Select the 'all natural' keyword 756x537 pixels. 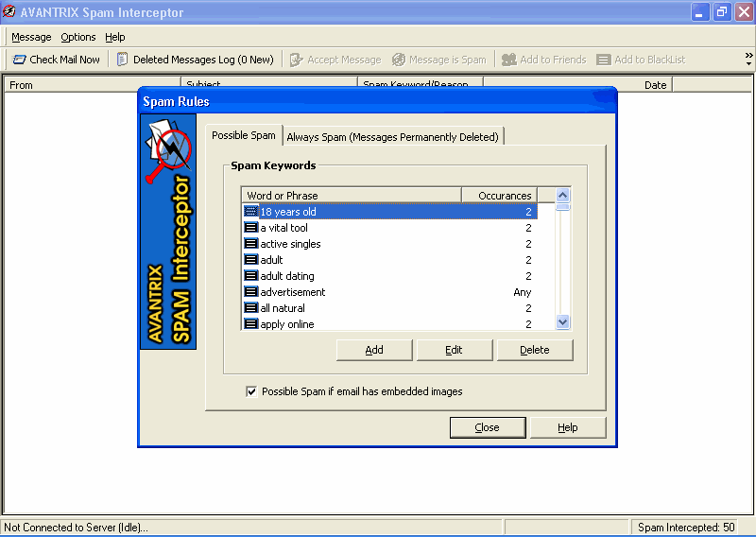click(283, 308)
